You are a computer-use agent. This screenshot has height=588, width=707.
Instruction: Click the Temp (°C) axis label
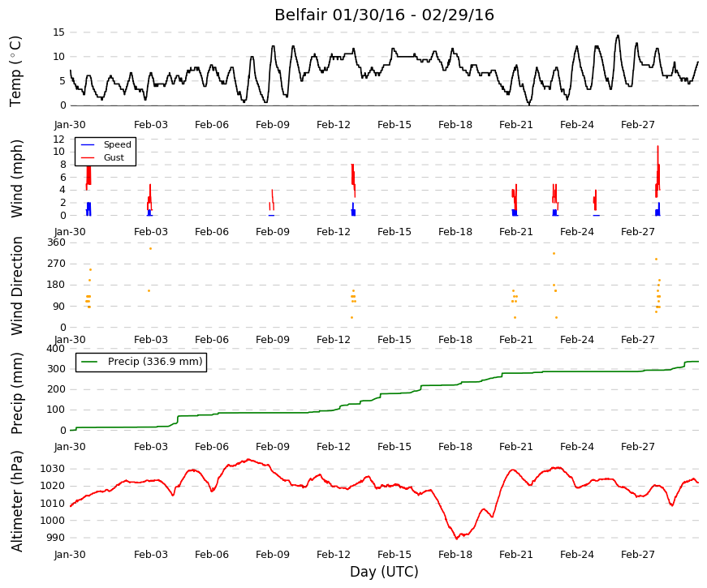pyautogui.click(x=15, y=71)
